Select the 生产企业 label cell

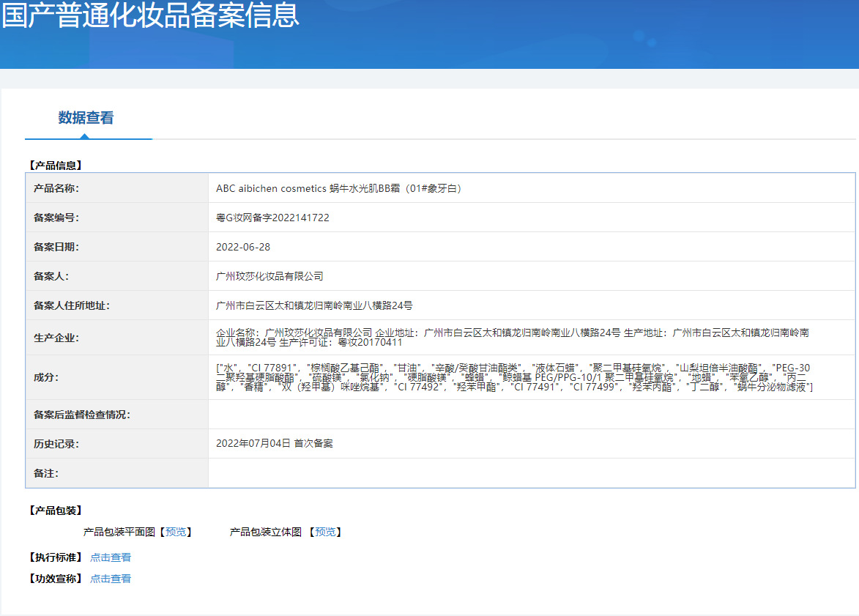116,338
